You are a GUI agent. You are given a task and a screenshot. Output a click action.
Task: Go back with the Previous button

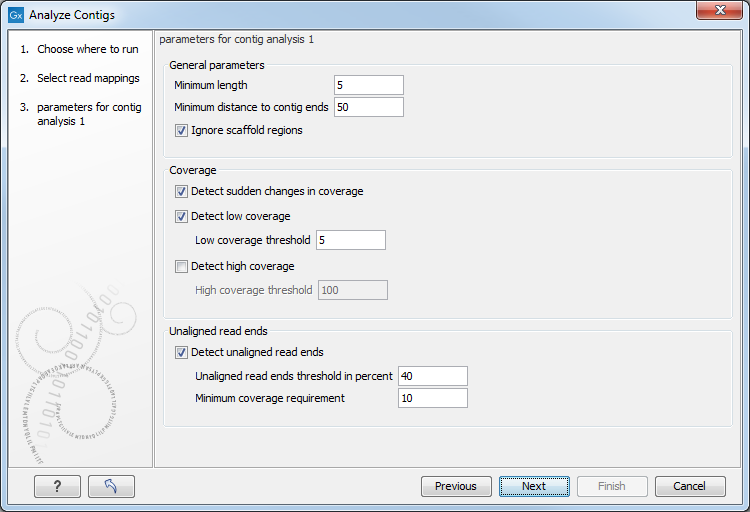coord(456,486)
